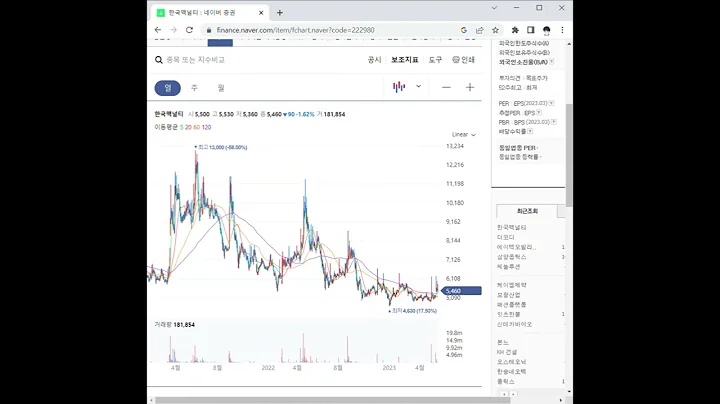The width and height of the screenshot is (720, 404).
Task: Click the 5,460 current price marker
Action: point(461,291)
